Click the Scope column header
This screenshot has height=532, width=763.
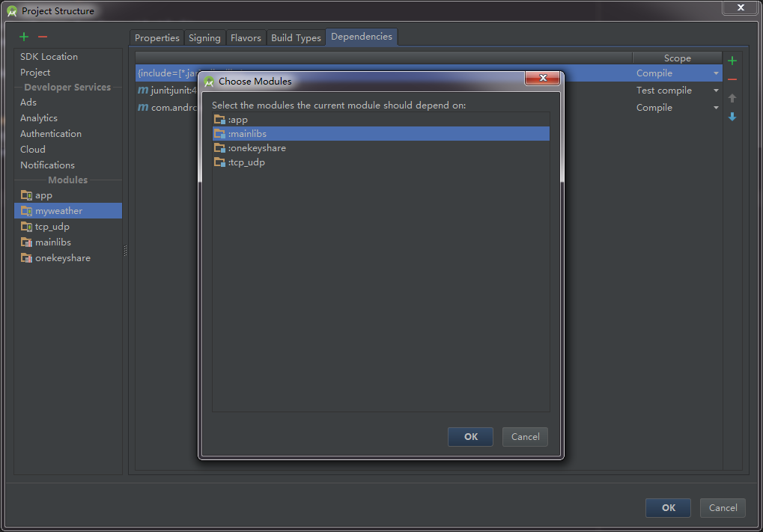677,58
